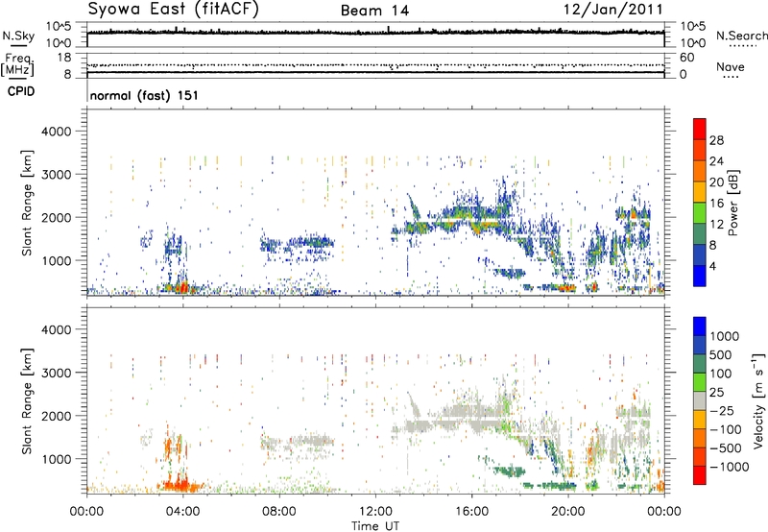Click the "16:00" time tick label
Image resolution: width=768 pixels, height=532 pixels.
point(471,512)
